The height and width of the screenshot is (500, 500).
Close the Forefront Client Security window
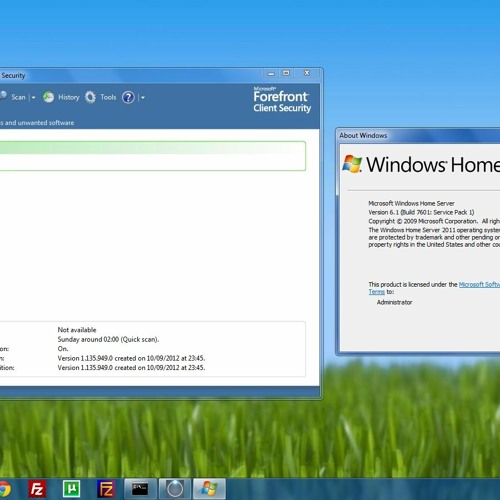point(307,73)
